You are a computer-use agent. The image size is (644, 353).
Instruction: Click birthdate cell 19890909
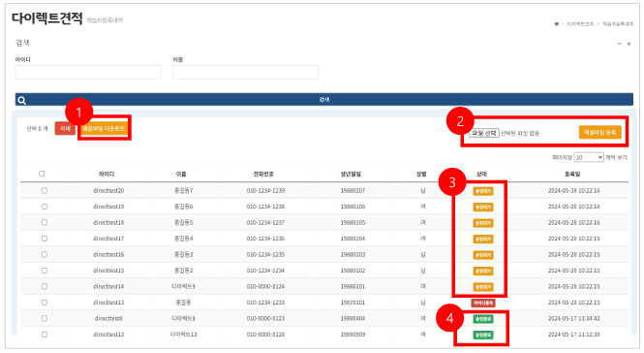tap(353, 335)
